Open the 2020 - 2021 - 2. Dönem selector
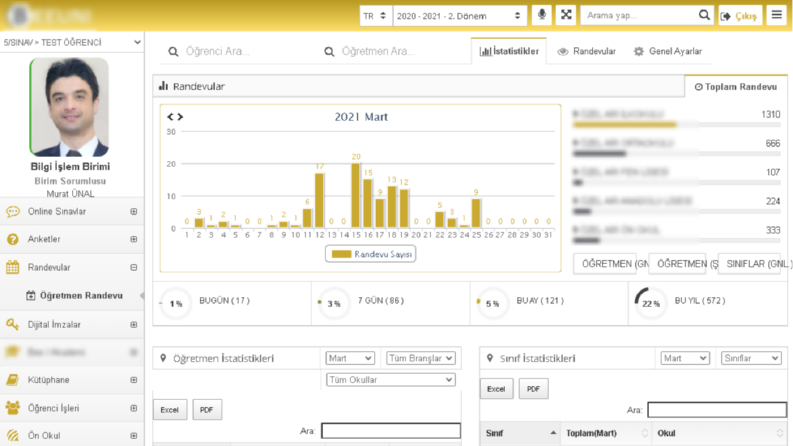 tap(459, 16)
